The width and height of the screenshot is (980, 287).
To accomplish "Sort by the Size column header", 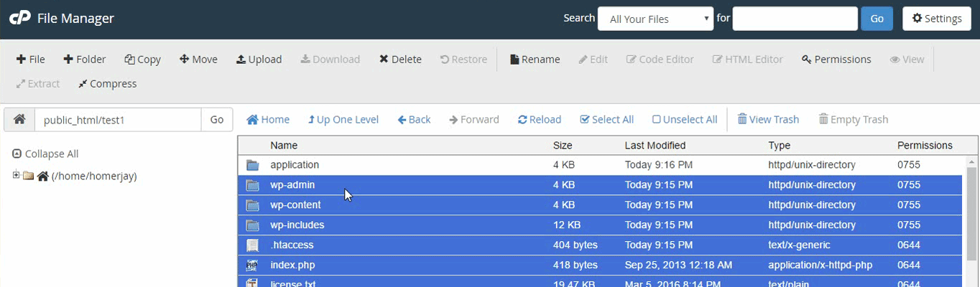I will 563,145.
